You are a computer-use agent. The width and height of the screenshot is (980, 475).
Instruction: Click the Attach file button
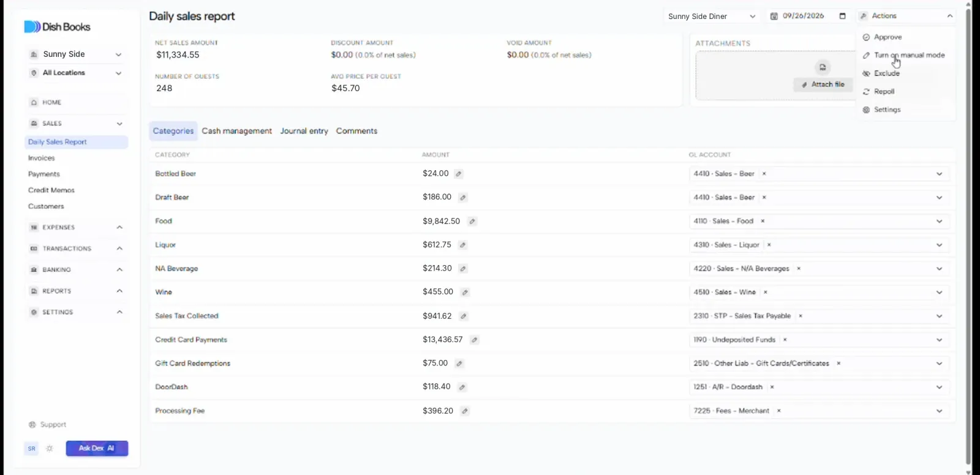pyautogui.click(x=823, y=84)
